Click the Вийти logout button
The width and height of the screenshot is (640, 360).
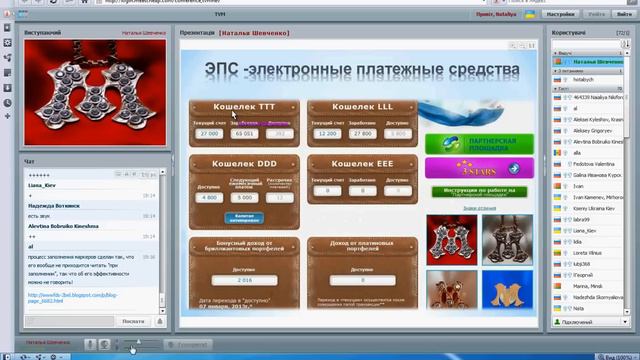point(623,14)
